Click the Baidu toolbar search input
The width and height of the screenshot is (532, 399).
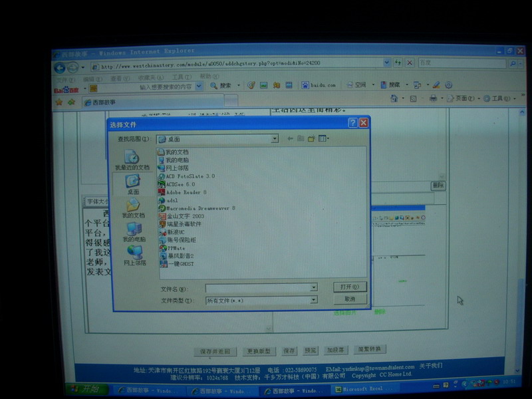tap(146, 87)
